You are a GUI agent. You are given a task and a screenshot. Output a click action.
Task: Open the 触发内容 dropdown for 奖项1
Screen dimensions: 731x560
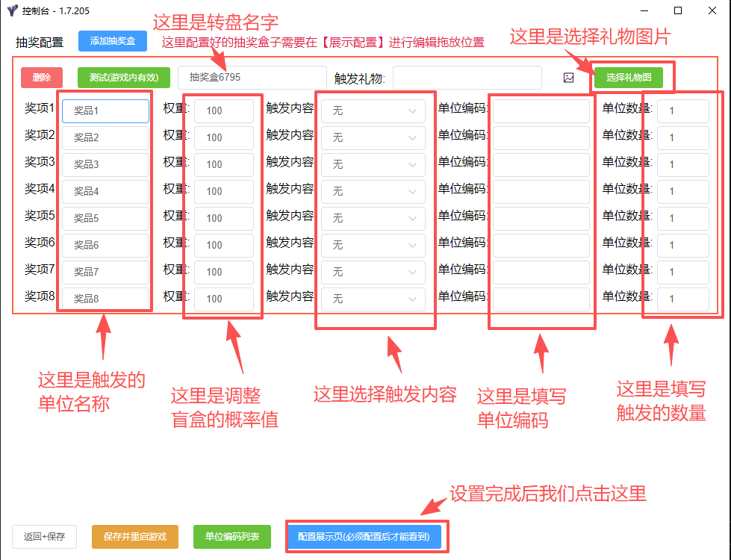tap(375, 111)
